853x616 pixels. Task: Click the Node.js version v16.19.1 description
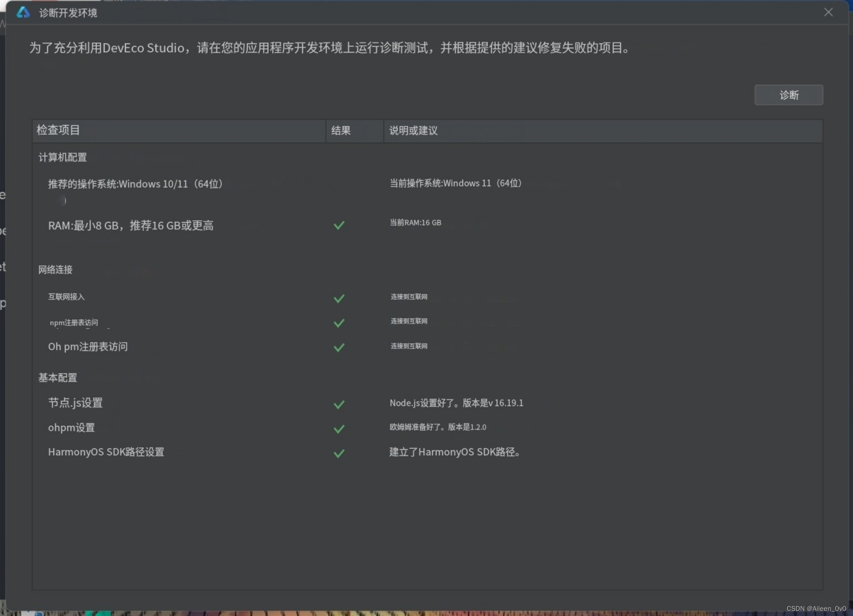456,403
